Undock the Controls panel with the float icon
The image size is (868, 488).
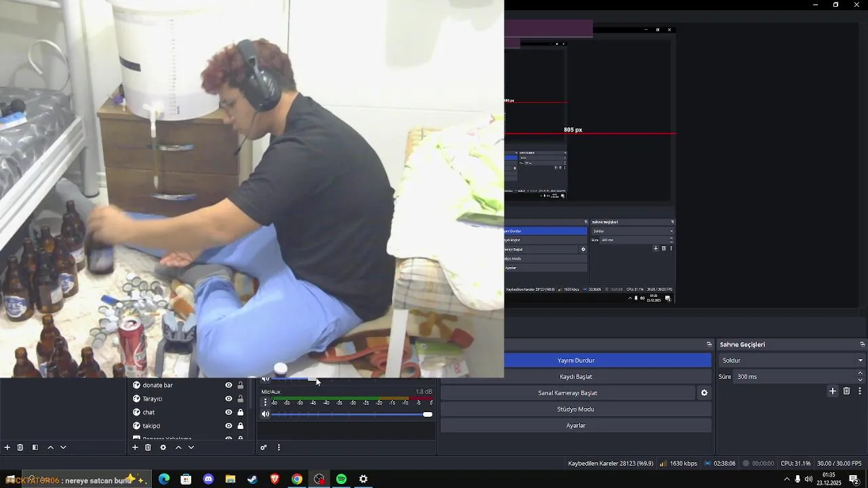coord(709,344)
